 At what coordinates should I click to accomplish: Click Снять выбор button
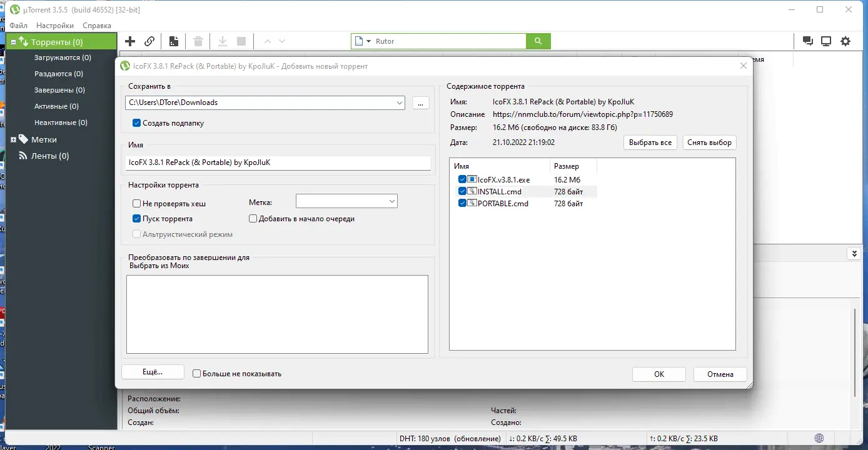click(709, 142)
